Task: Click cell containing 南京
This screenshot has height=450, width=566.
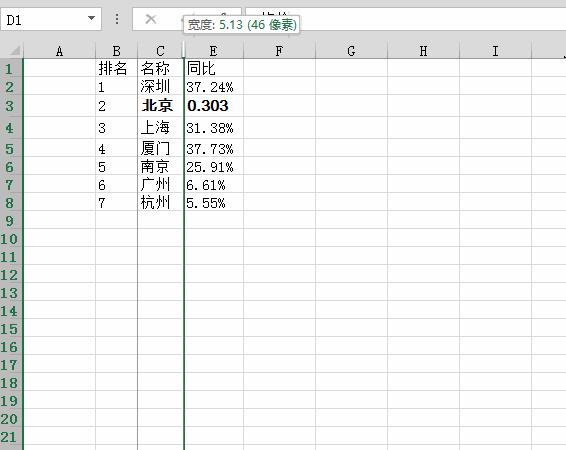Action: click(161, 166)
